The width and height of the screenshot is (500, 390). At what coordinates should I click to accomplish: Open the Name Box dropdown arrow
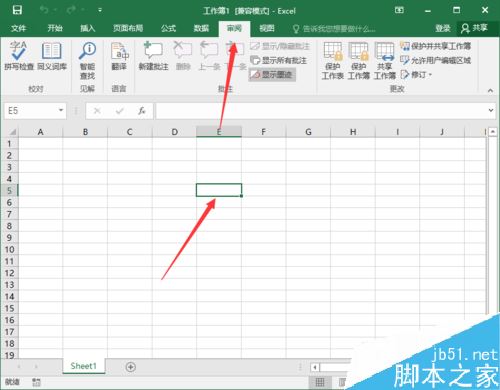point(61,110)
